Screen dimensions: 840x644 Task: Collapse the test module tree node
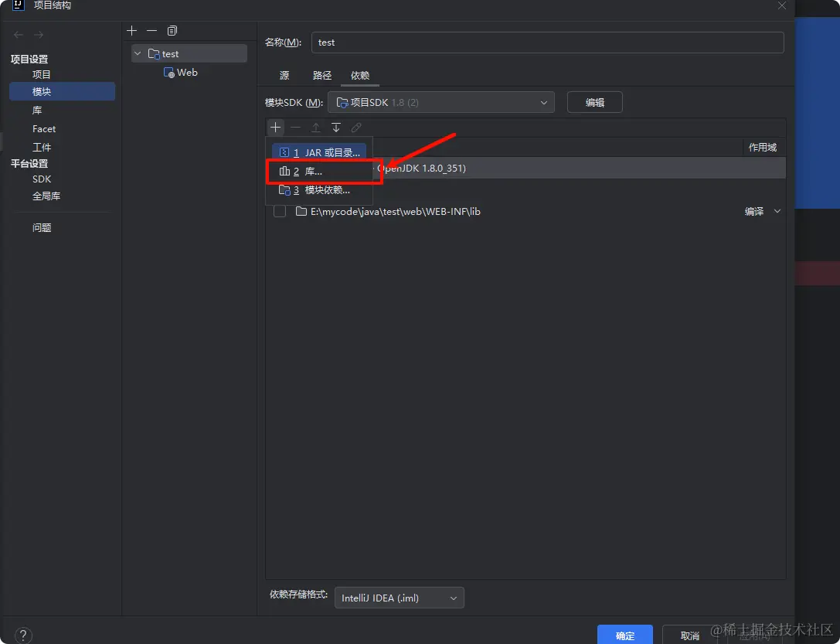tap(138, 53)
